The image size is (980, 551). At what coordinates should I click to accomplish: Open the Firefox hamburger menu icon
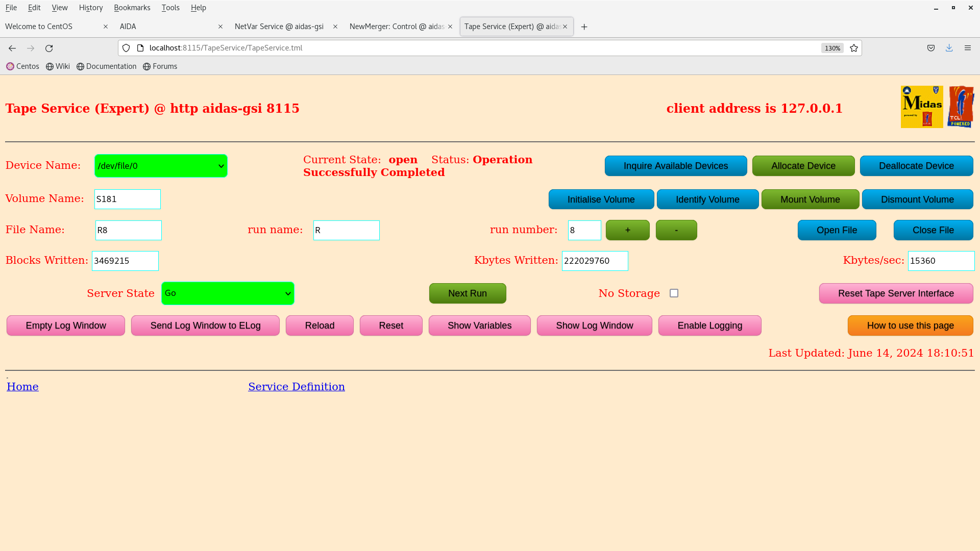click(x=967, y=48)
